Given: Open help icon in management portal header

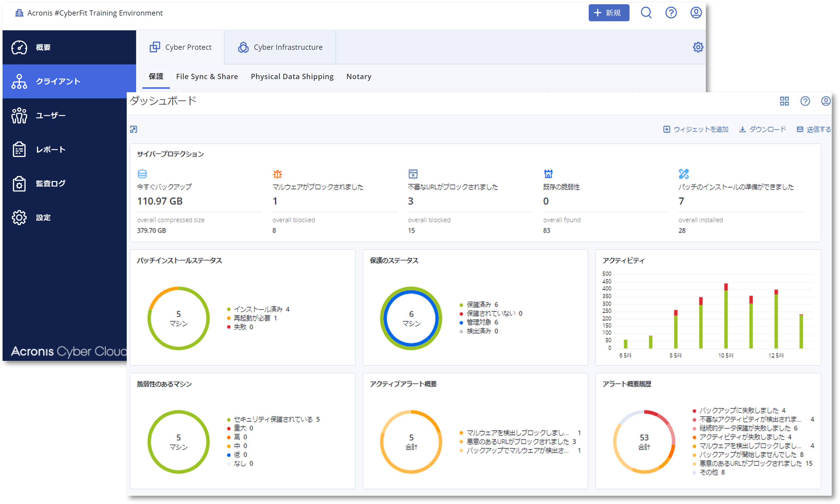Looking at the screenshot, I should [x=671, y=13].
